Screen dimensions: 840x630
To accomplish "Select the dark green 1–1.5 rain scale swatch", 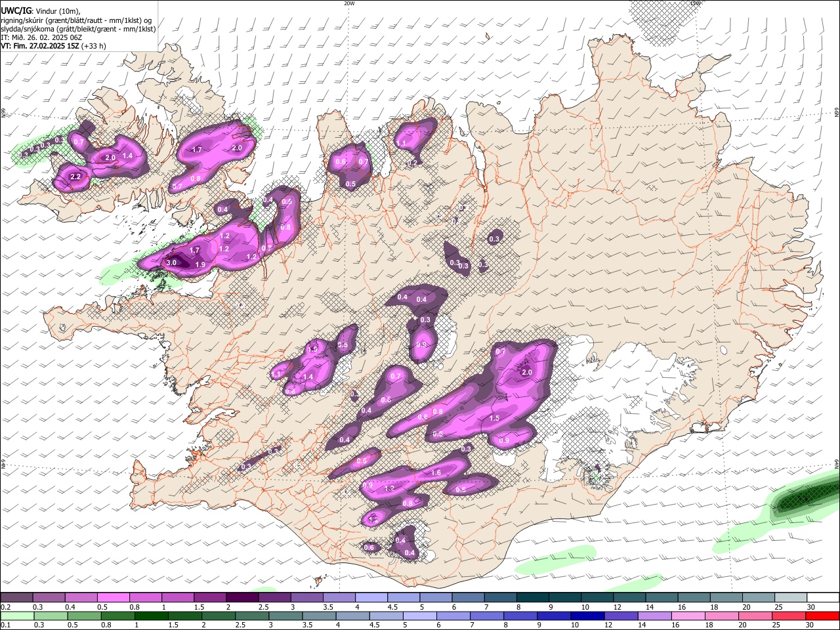I will click(152, 616).
